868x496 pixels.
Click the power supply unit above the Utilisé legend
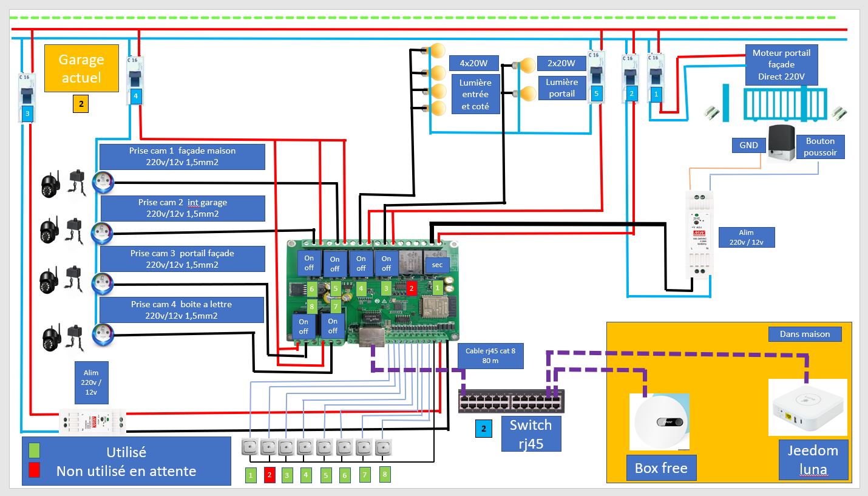93,422
